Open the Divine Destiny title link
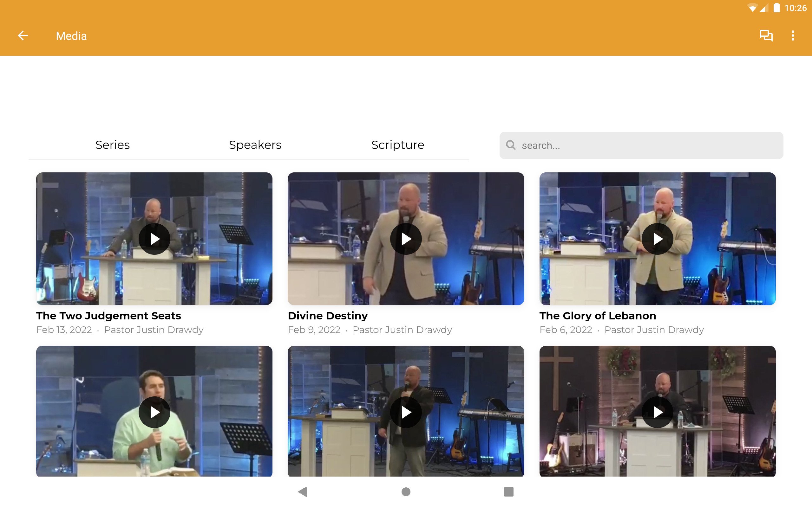This screenshot has height=507, width=812. [328, 316]
